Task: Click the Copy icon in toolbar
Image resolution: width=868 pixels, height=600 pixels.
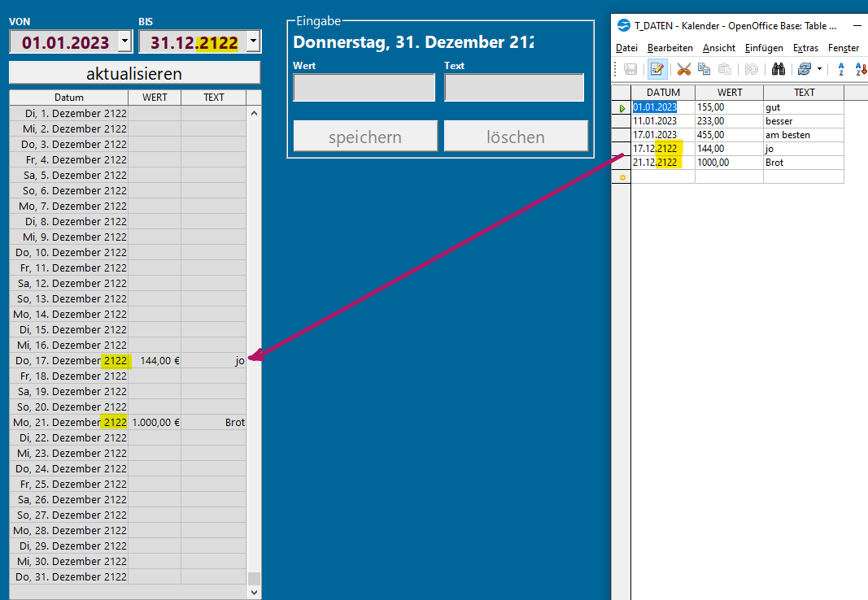Action: coord(704,69)
